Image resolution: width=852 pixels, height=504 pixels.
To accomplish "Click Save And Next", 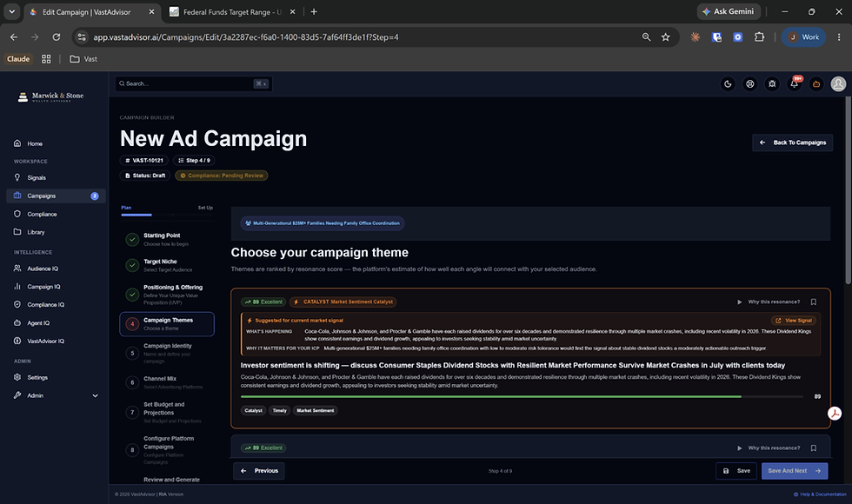I will click(795, 471).
